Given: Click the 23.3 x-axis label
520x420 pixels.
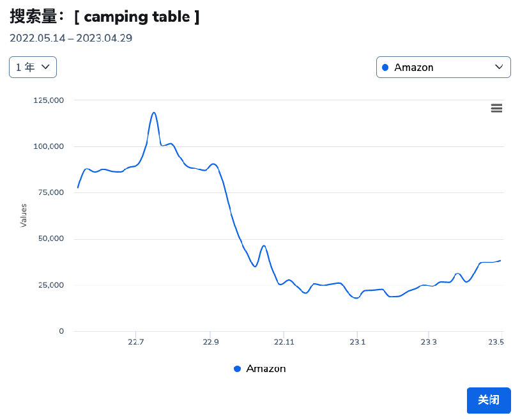Looking at the screenshot, I should 429,342.
